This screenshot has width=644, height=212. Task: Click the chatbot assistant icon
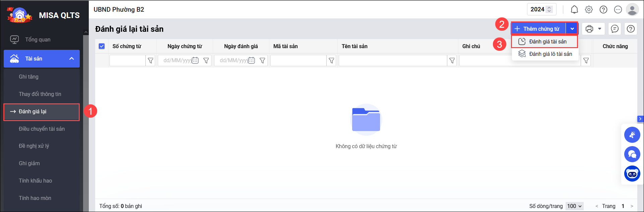point(632,174)
